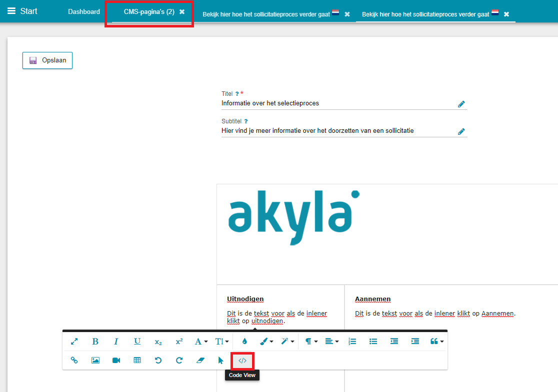Insert a link using the chain icon
The width and height of the screenshot is (558, 392).
coord(74,361)
